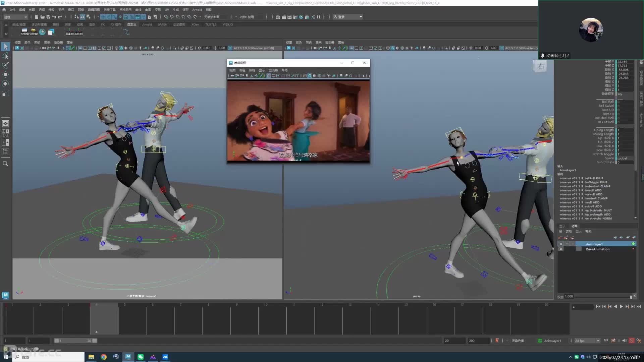
Task: Open the UV menu in main menu bar
Action: click(167, 10)
